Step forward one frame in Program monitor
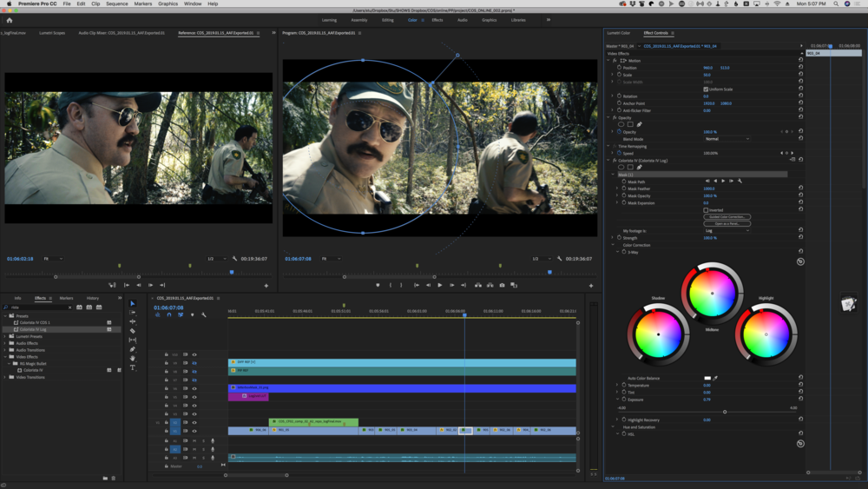The width and height of the screenshot is (868, 489). coord(451,285)
